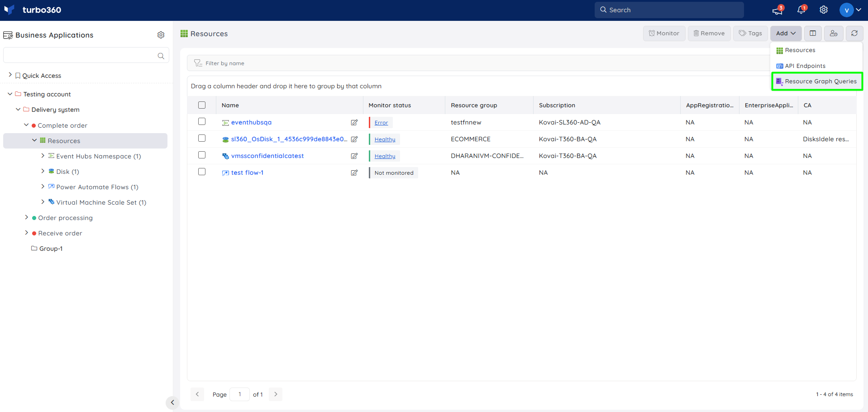Viewport: 868px width, 412px height.
Task: Click the Error status for eventhubsqa
Action: (381, 123)
